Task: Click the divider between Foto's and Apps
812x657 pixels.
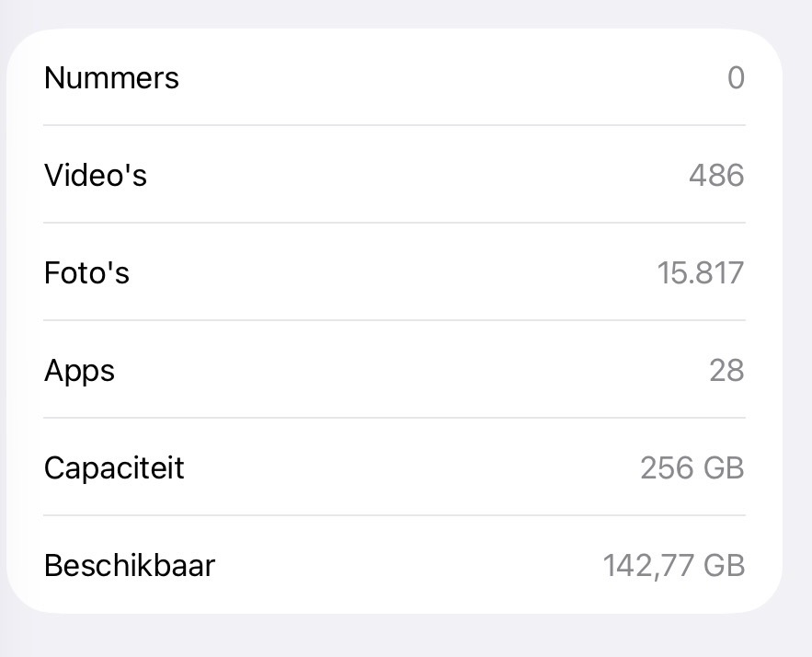Action: (x=394, y=320)
